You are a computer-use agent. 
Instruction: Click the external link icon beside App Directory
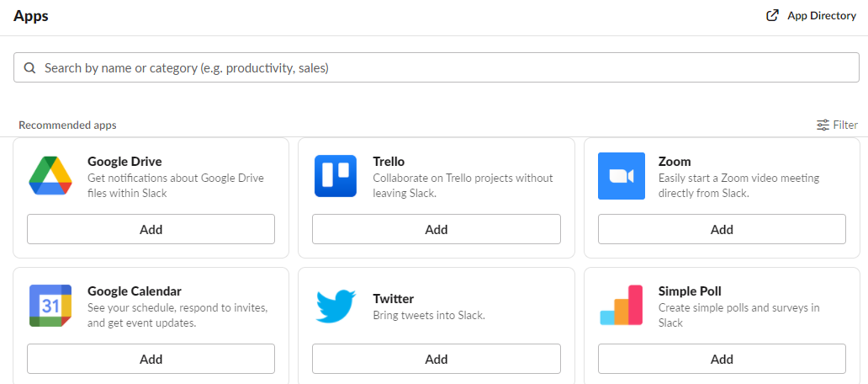tap(773, 16)
